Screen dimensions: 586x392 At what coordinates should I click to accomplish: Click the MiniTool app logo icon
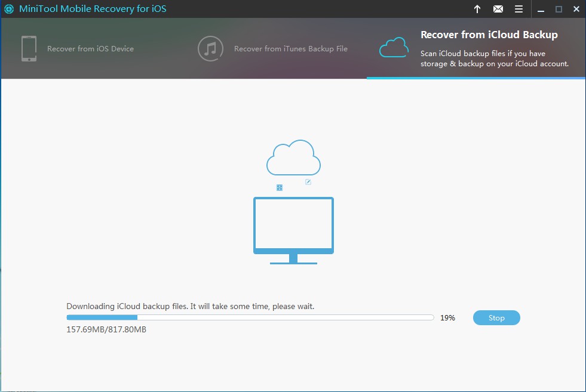pos(9,9)
